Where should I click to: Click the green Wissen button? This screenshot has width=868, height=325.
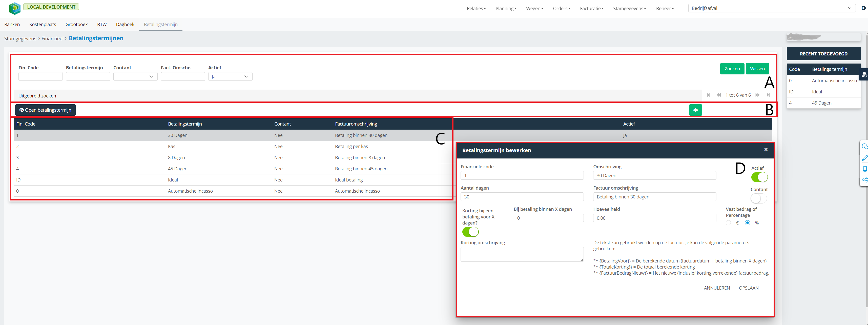click(x=757, y=69)
